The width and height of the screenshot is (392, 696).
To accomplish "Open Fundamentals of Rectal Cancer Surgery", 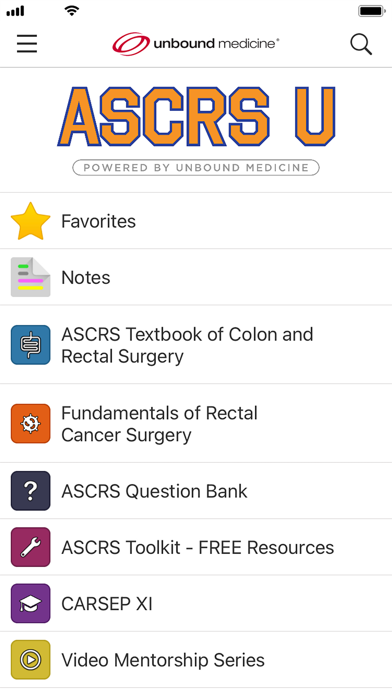I will 196,423.
